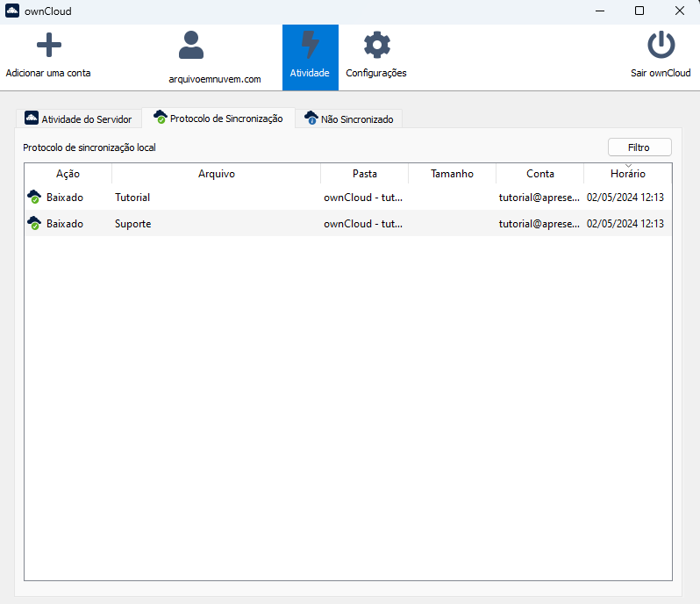Sort by the Arquivo column header

click(x=217, y=174)
